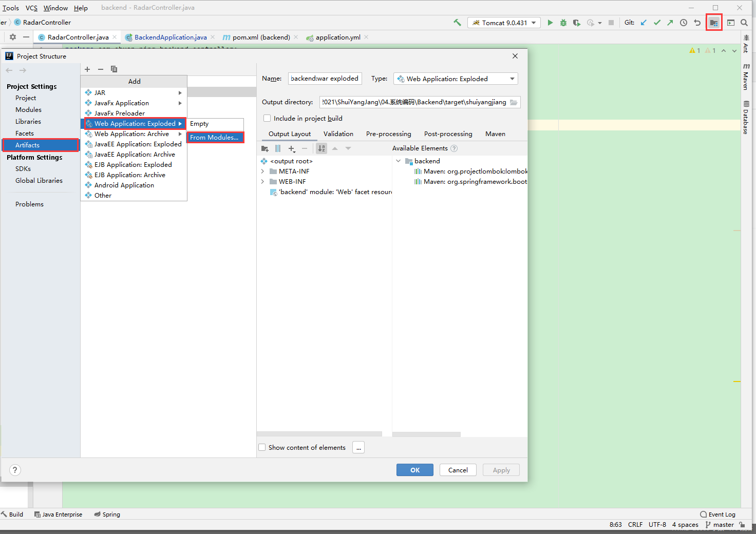Open Maven side tool window
This screenshot has height=534, width=756.
coord(746,77)
